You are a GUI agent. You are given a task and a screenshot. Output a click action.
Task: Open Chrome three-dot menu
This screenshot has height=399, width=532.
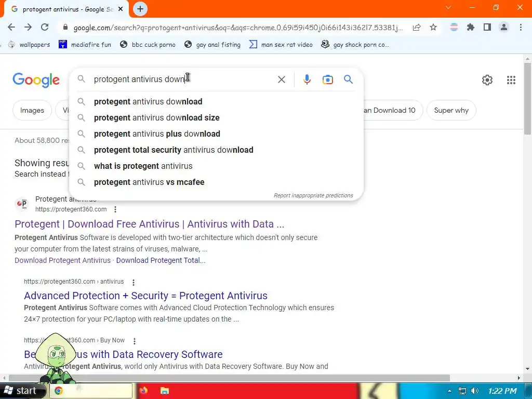(521, 28)
